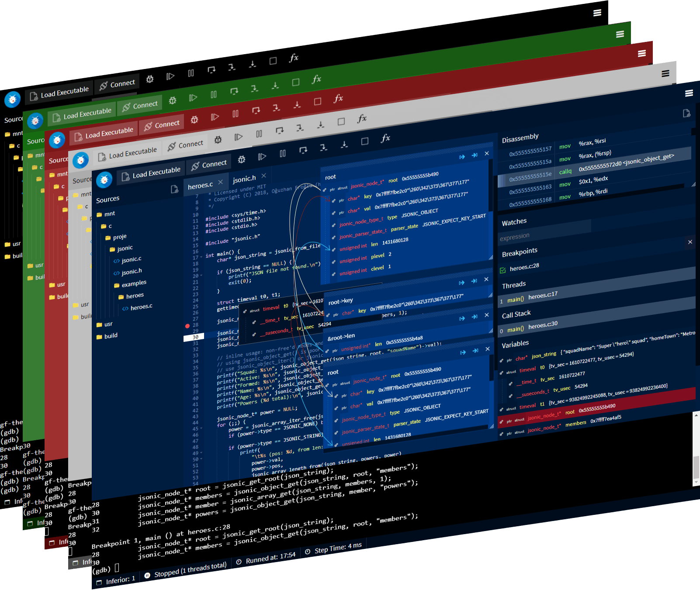Switch to jsonic.h editor tab
The image size is (700, 590).
(x=244, y=179)
